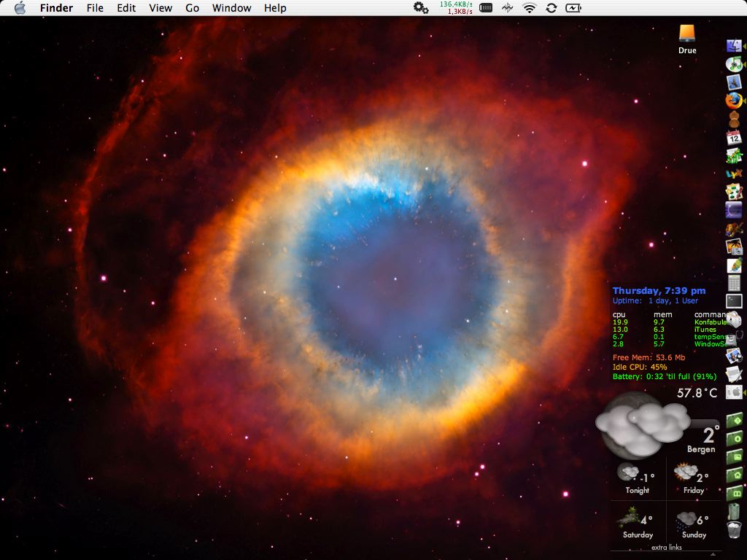The width and height of the screenshot is (747, 560).
Task: Open the Trash in dock
Action: (x=734, y=529)
